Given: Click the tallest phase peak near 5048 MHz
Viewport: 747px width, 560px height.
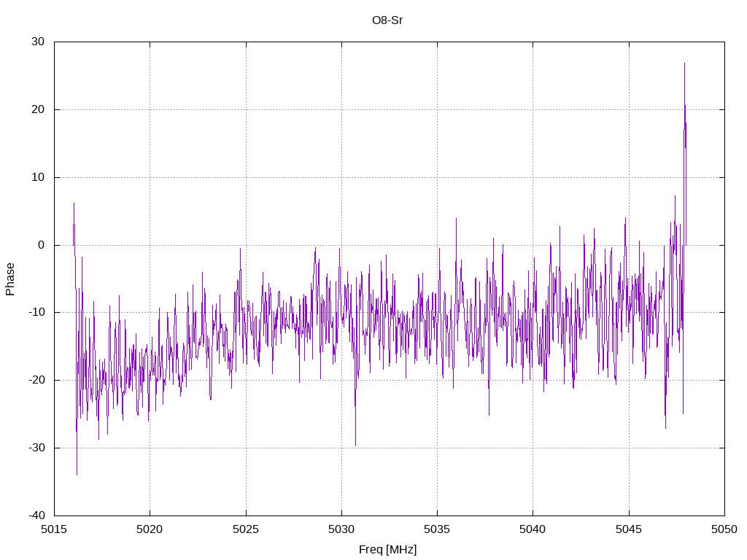Looking at the screenshot, I should pos(684,64).
